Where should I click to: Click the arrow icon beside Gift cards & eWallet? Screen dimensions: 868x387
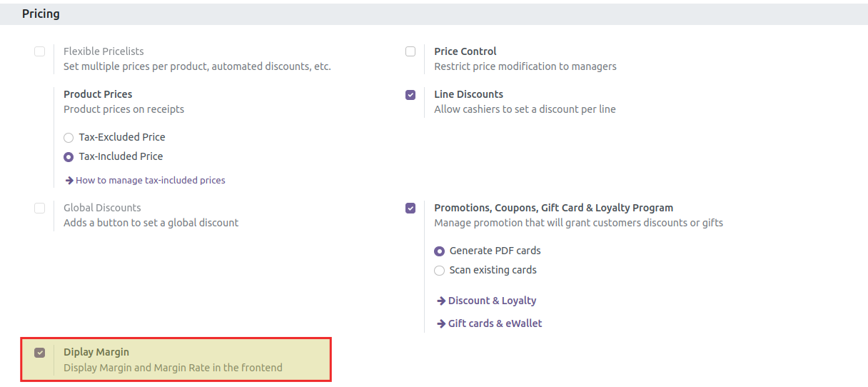click(441, 324)
